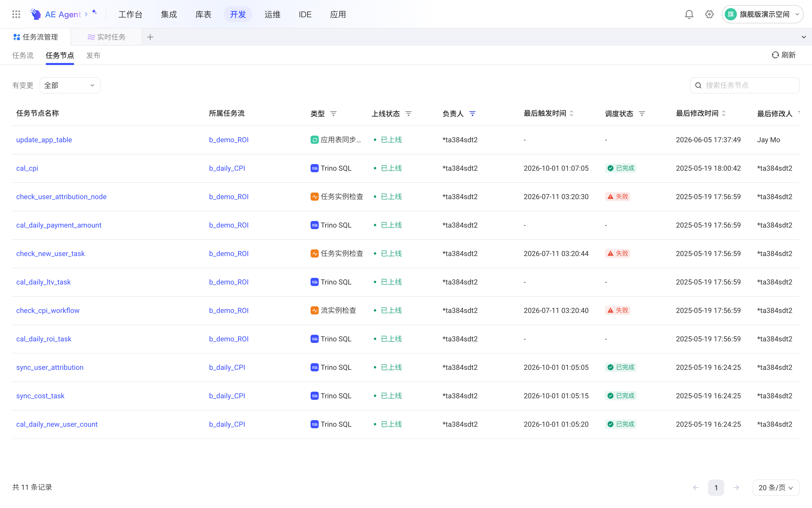Screen dimensions: 812x508
Task: Open the b_daily_CPI flow for sync_cost_task
Action: [x=227, y=396]
